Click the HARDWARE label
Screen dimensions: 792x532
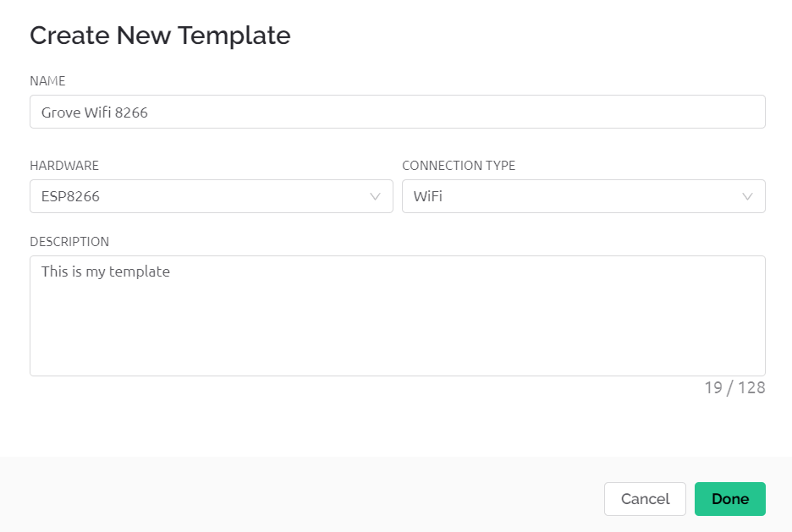(x=63, y=166)
